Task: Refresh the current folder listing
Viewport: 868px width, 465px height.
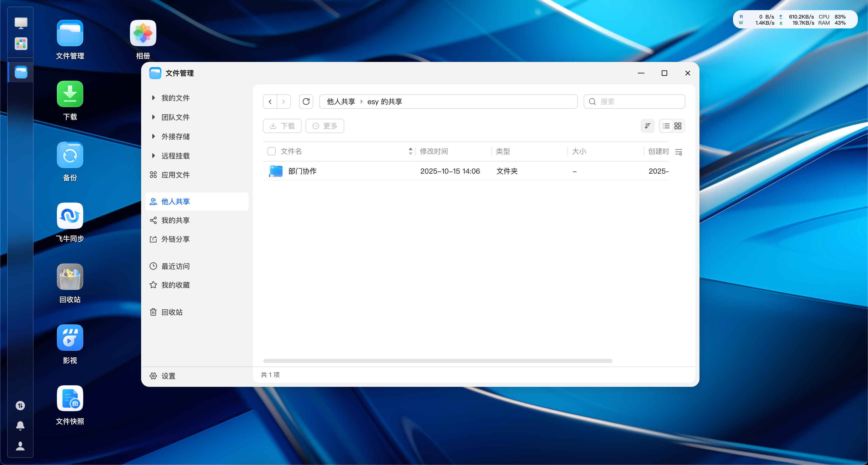Action: point(306,102)
